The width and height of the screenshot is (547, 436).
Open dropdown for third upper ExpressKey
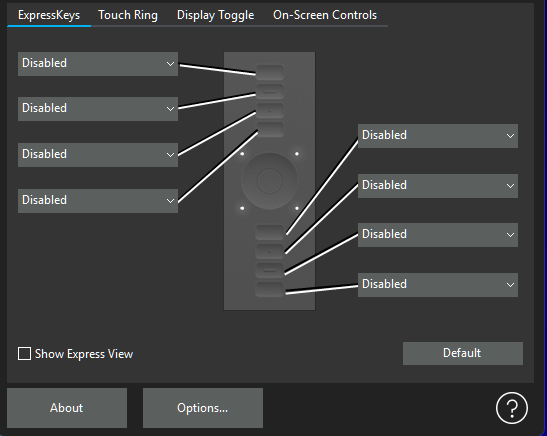[98, 155]
